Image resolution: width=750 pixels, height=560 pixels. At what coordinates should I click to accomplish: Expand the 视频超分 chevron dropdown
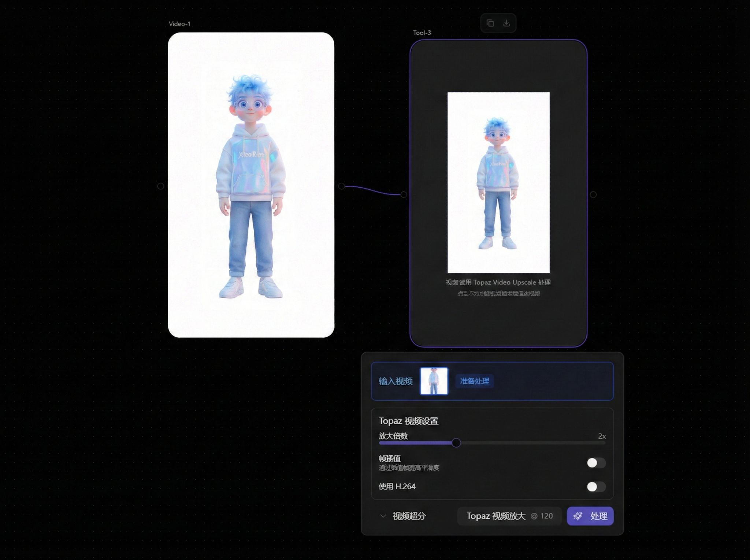point(383,516)
